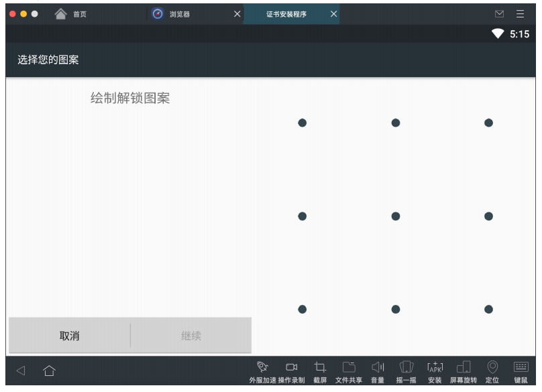Tap the bottom-right pattern dot
542x392 pixels.
pyautogui.click(x=488, y=309)
